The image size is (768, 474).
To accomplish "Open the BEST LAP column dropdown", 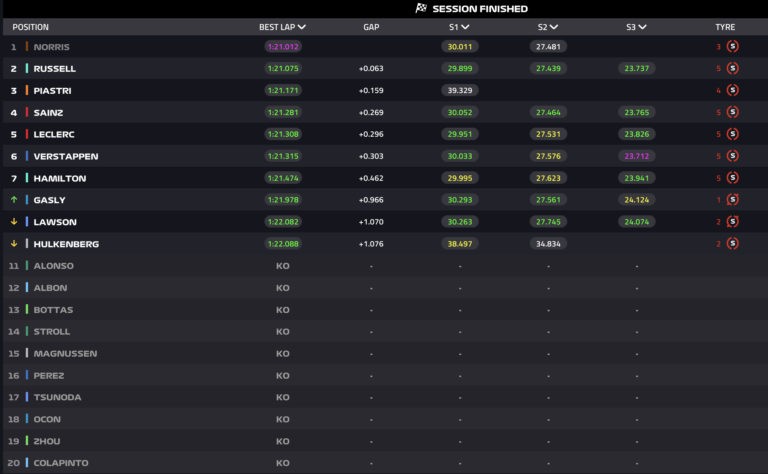I will pos(302,27).
